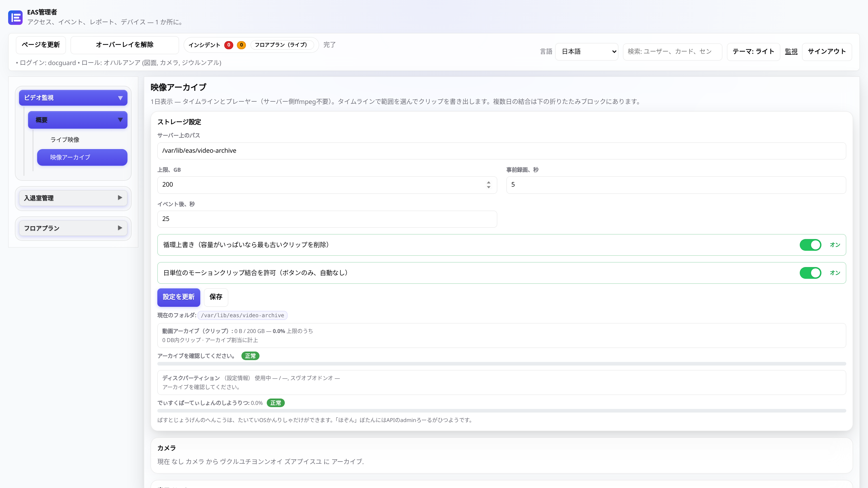The image size is (868, 488).
Task: Expand the フロアプラン sidebar section
Action: [x=73, y=228]
